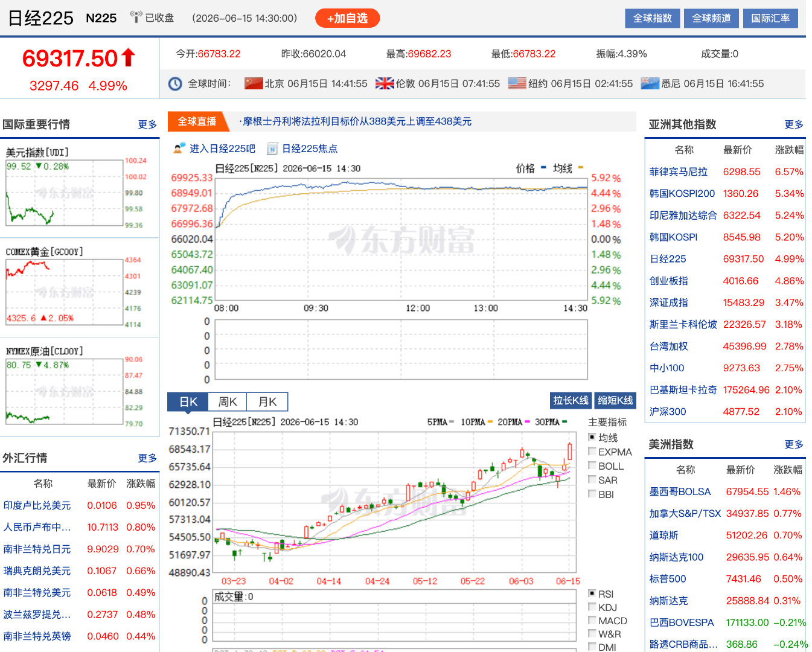Open the 巴西BOVESPA index link
Image resolution: width=812 pixels, height=652 pixels.
(682, 622)
